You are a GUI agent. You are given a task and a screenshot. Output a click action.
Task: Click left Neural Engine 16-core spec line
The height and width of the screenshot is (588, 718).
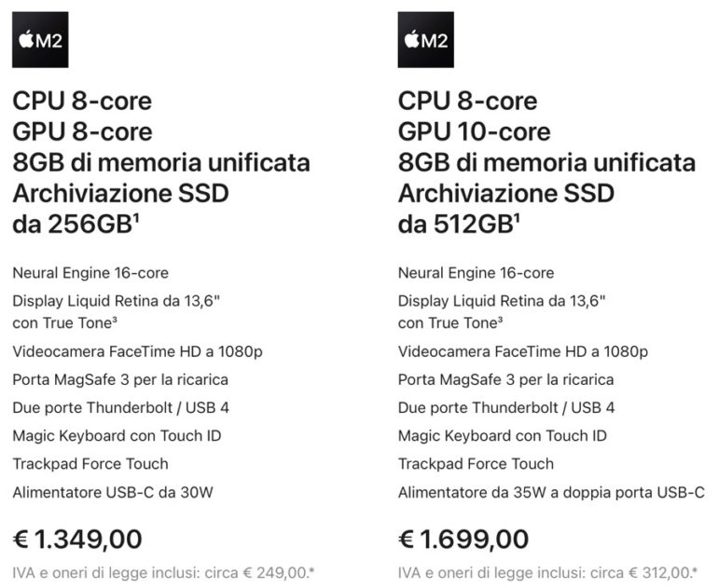(x=90, y=273)
